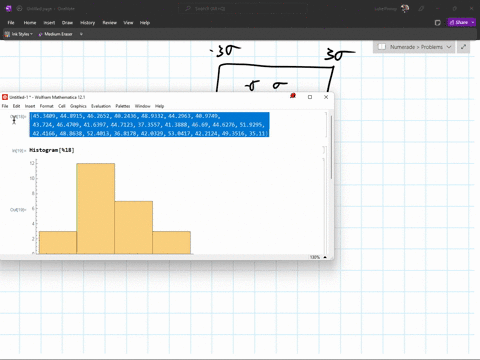Viewport: 480px width, 360px height.
Task: Open Mathematica Format menu
Action: click(x=46, y=106)
